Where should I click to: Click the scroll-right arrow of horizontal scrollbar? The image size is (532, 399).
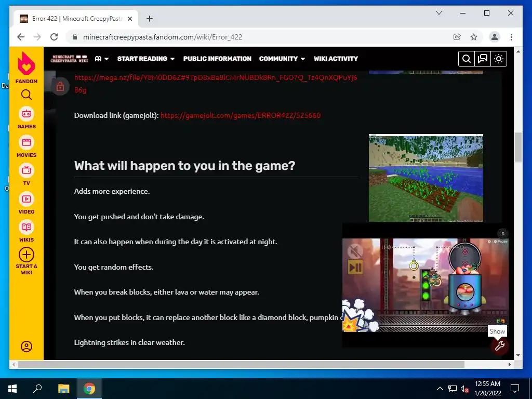[x=509, y=364]
